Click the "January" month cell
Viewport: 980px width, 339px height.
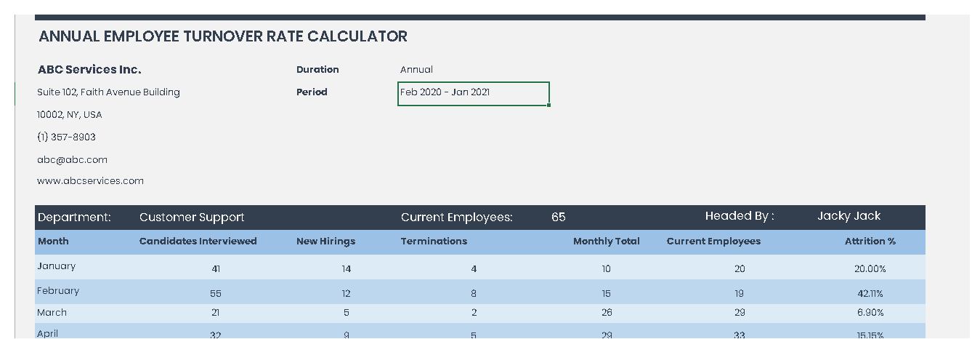click(57, 266)
